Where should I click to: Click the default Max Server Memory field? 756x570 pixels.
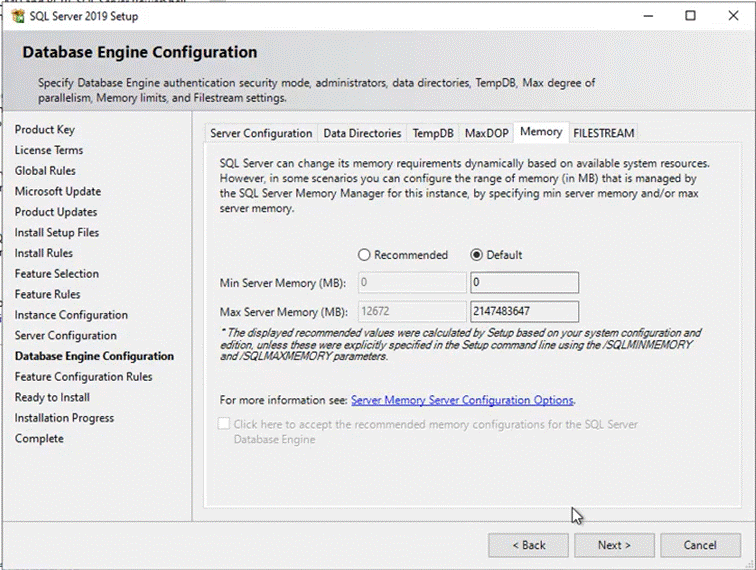(525, 311)
